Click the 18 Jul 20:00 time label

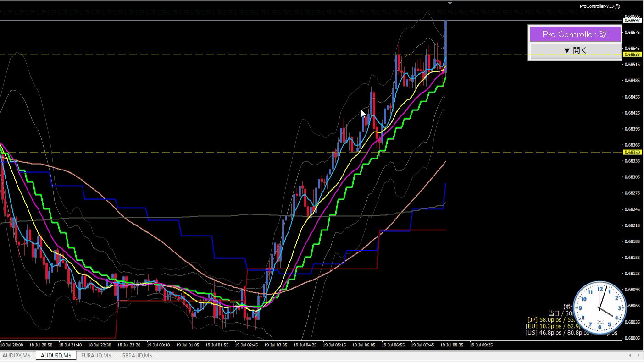(11, 345)
